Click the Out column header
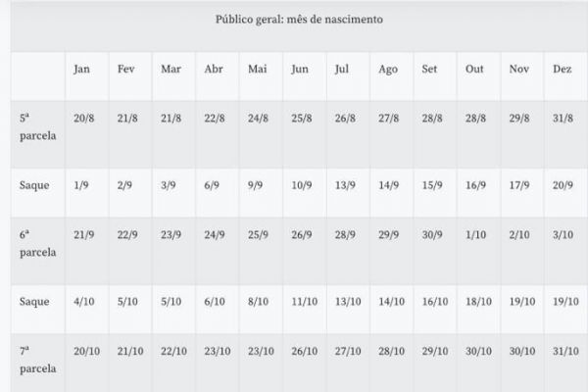This screenshot has width=588, height=392. [474, 69]
